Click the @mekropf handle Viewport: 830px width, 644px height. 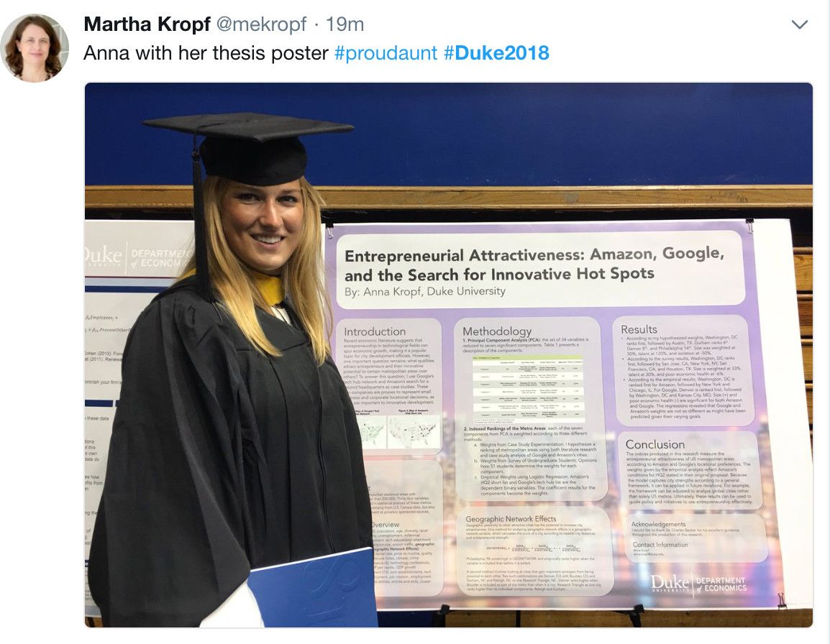coord(261,24)
